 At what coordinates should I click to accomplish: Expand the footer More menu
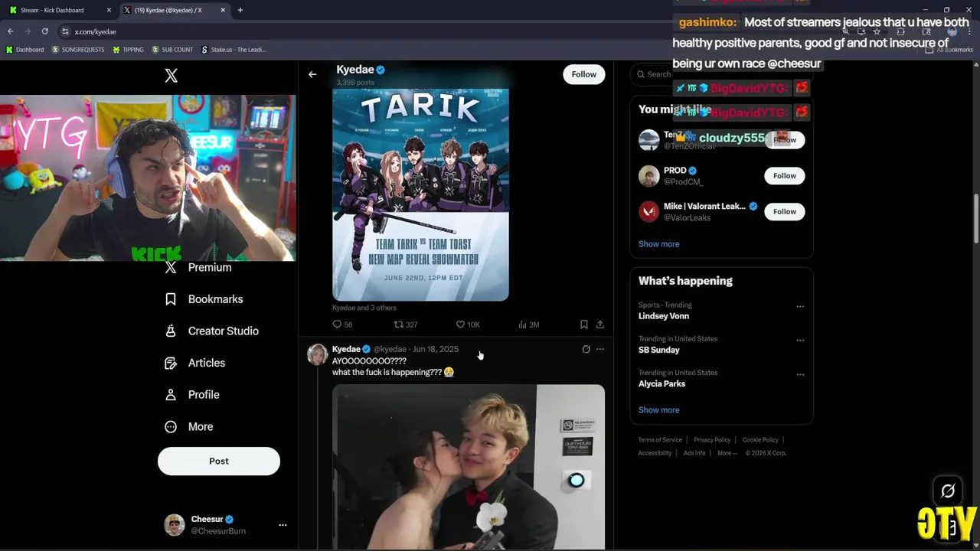point(727,453)
